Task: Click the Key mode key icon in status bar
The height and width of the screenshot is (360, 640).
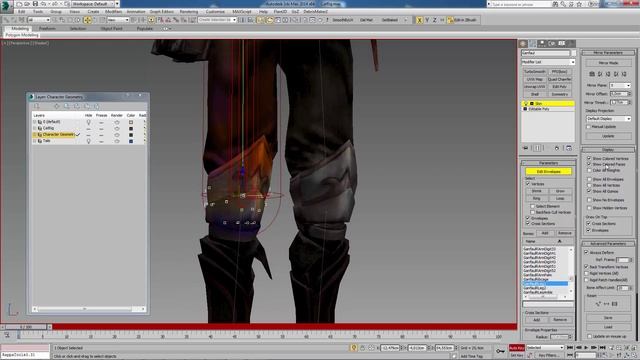Action: (500, 351)
